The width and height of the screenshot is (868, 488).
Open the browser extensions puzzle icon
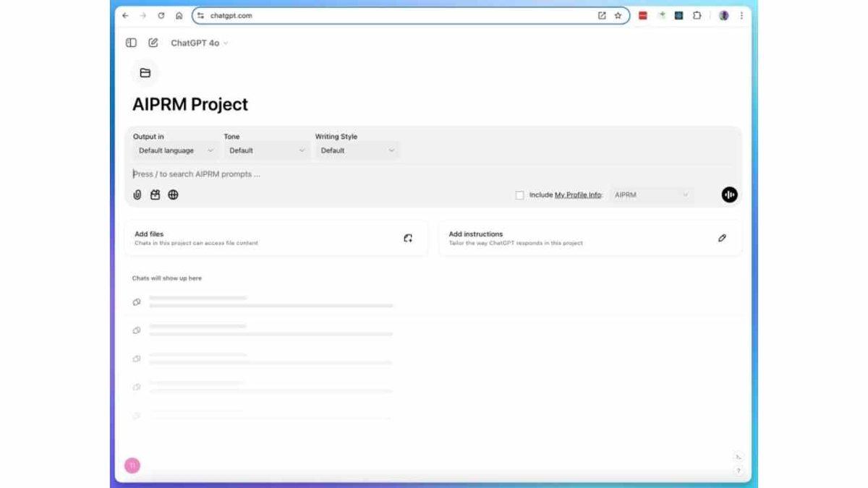(x=697, y=15)
